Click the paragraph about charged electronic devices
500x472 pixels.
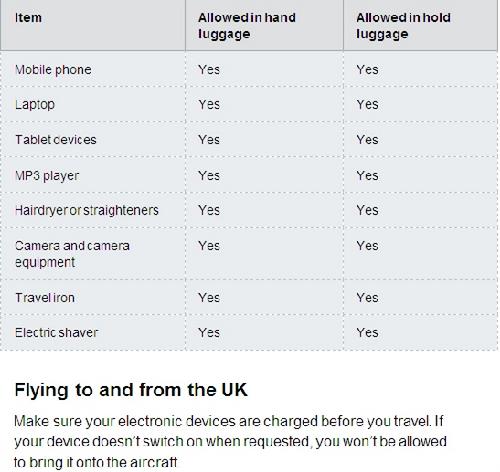tap(230, 442)
